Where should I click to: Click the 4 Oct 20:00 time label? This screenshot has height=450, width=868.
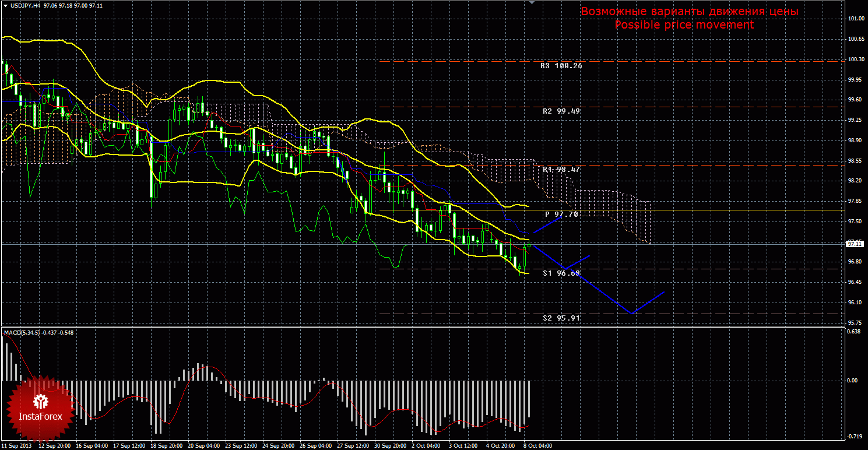[x=502, y=446]
